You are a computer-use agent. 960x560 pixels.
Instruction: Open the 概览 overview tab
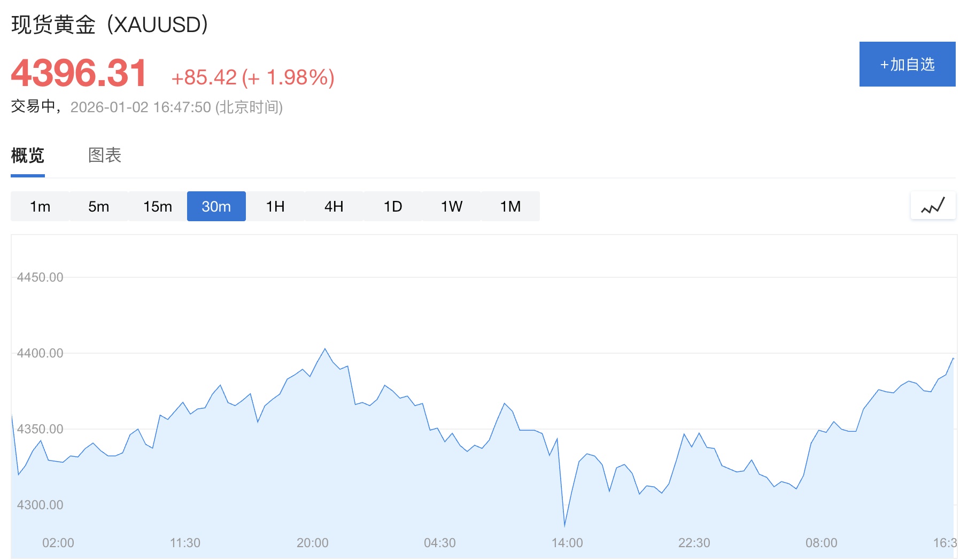28,155
